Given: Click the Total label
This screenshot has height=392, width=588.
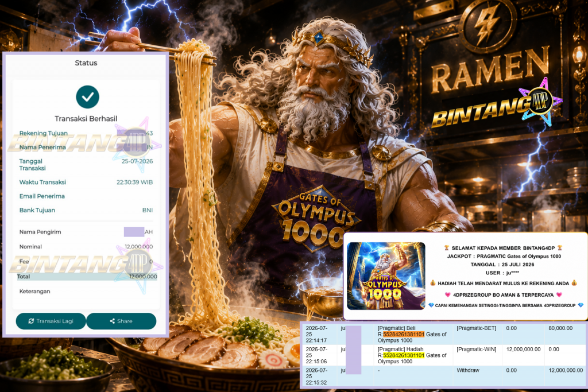Looking at the screenshot, I should point(23,276).
